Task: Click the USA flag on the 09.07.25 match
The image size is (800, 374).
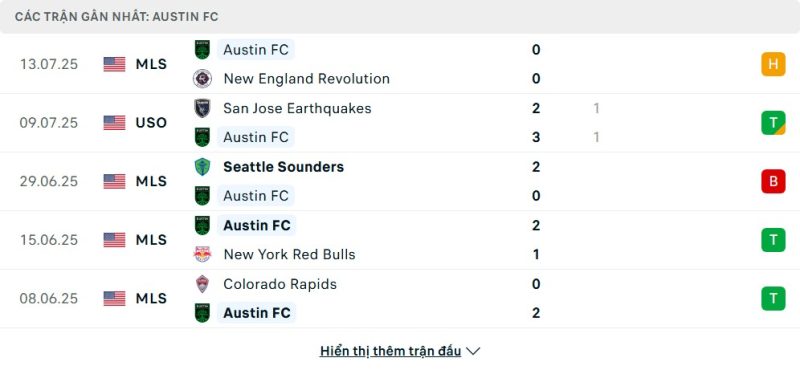Action: click(x=114, y=123)
